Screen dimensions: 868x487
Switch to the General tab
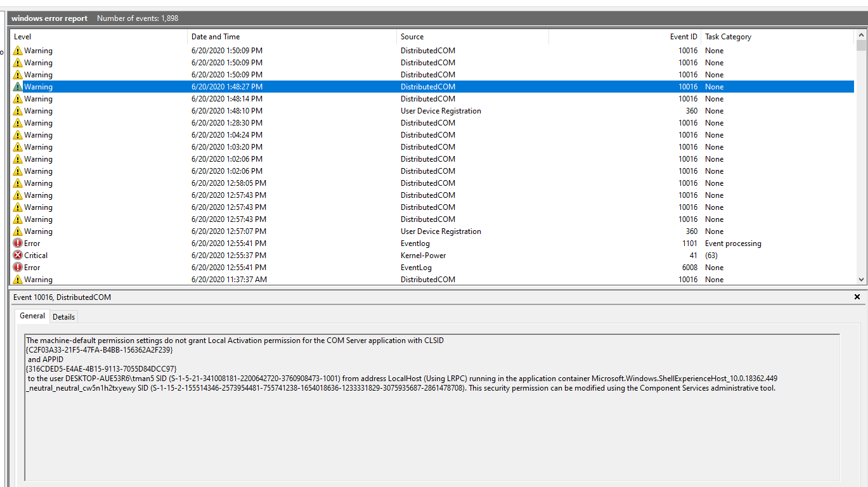[32, 316]
